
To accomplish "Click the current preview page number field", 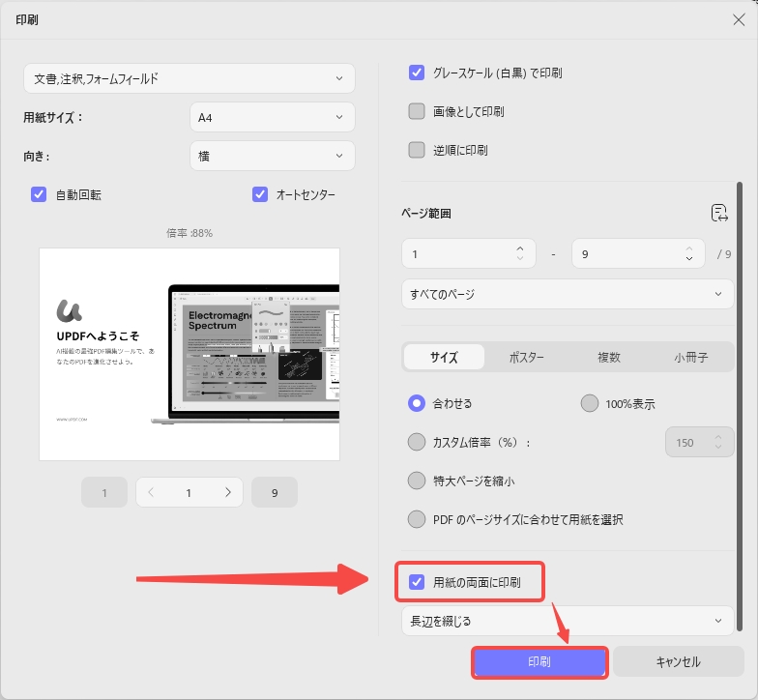I will click(189, 493).
